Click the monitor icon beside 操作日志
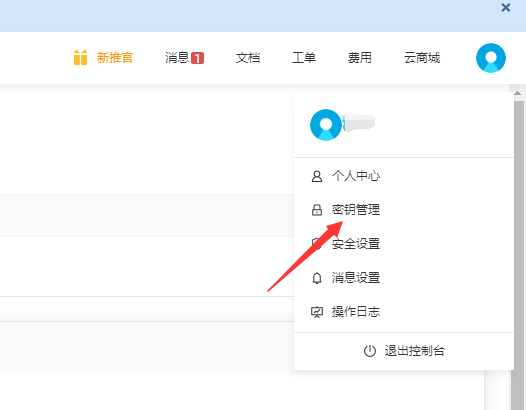The image size is (526, 410). point(317,312)
